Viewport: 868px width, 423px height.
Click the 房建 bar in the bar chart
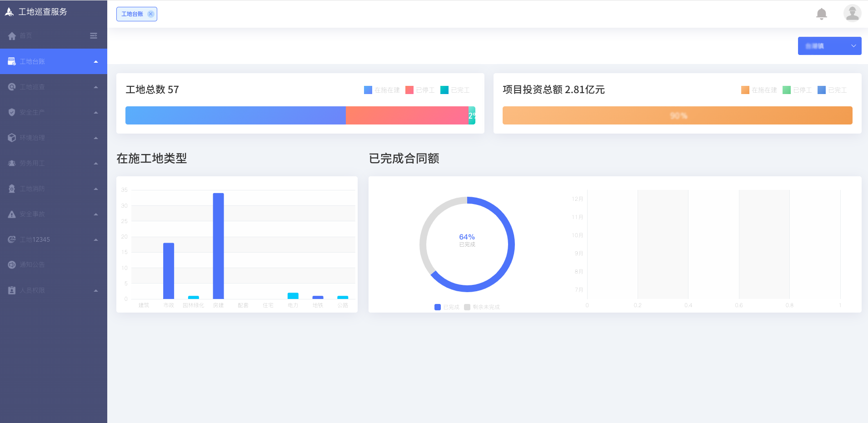(x=218, y=246)
